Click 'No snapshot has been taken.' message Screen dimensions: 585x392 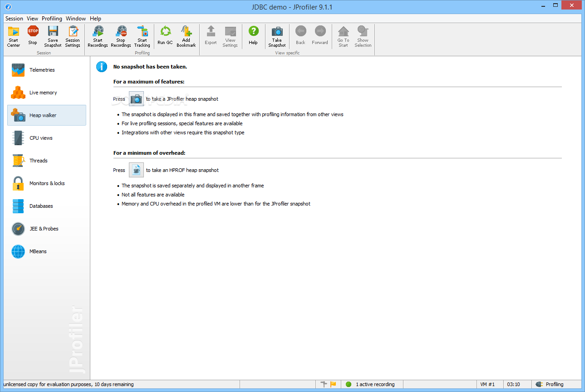[x=150, y=67]
